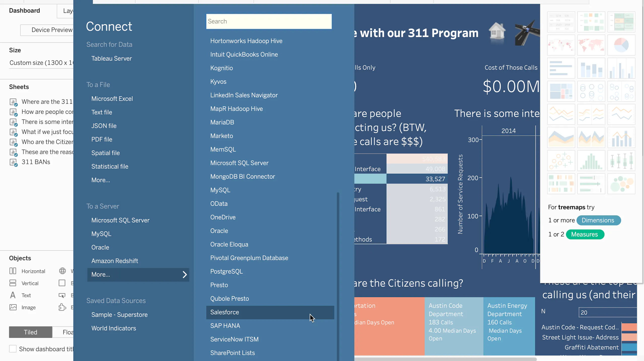Enable the Show dashboard title checkbox
This screenshot has height=361, width=644.
click(13, 349)
